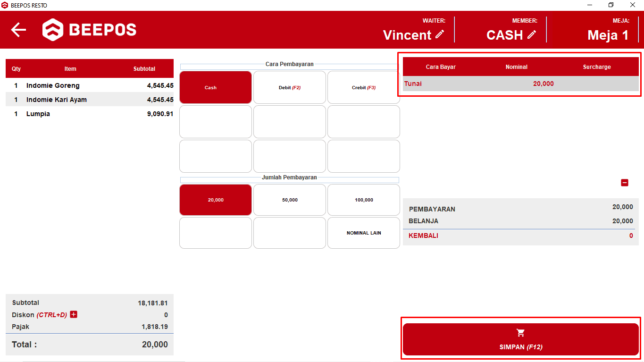Click the shopping cart icon on Simpan
Screen dimensions: 644x362
pyautogui.click(x=521, y=333)
